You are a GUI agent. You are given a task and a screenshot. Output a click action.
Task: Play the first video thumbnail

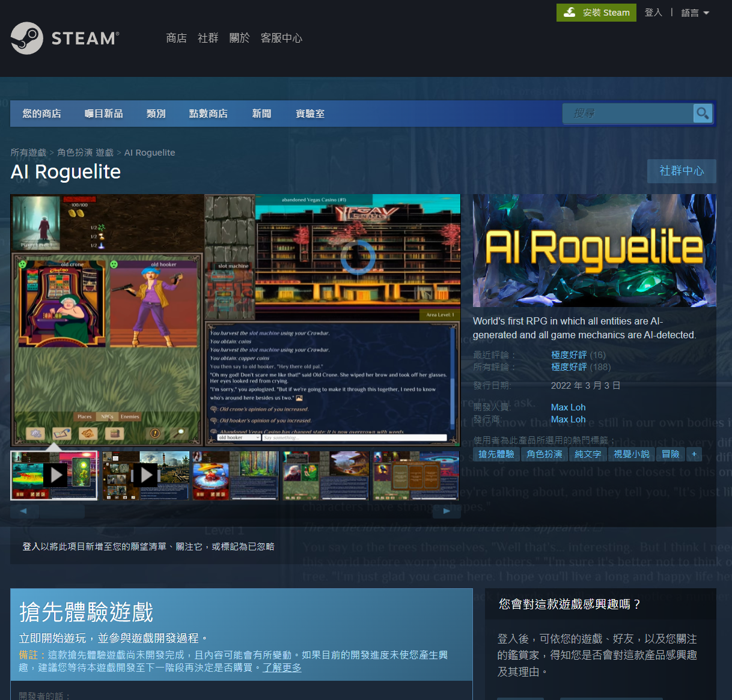[55, 475]
